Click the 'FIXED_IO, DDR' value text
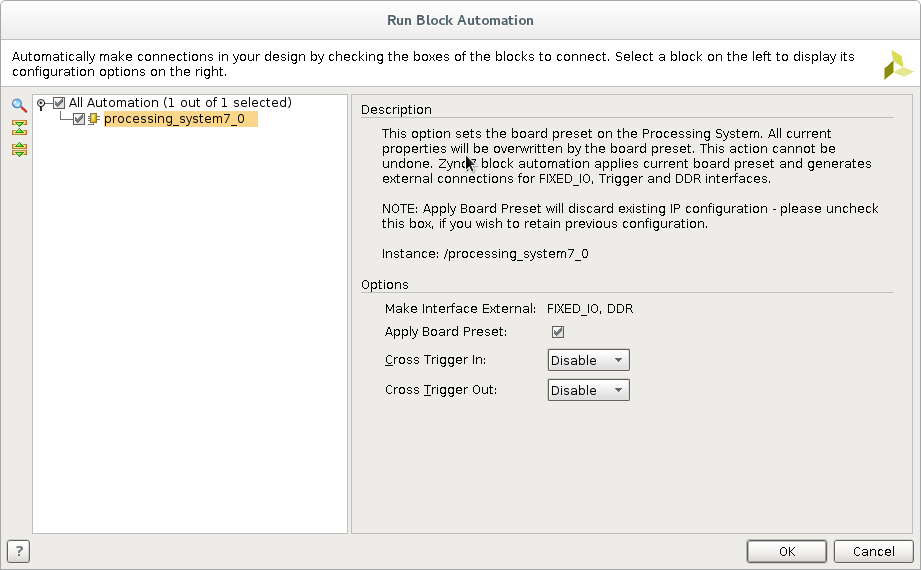Image resolution: width=921 pixels, height=570 pixels. click(x=590, y=309)
